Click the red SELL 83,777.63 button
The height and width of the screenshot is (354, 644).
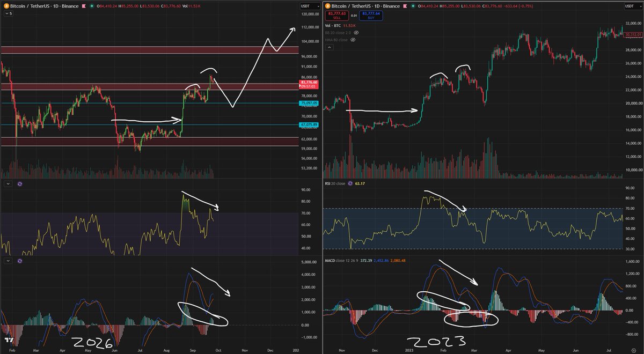point(337,16)
